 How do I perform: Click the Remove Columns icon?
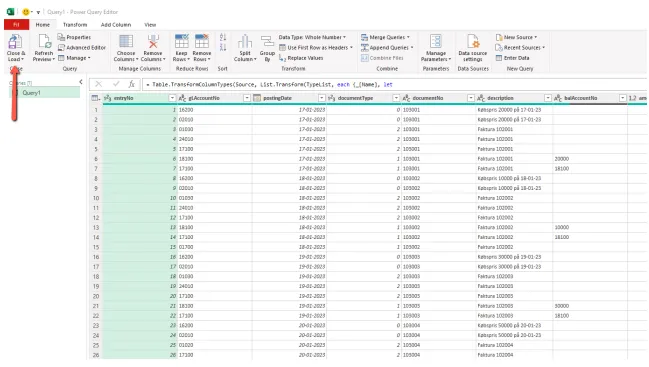(x=153, y=41)
